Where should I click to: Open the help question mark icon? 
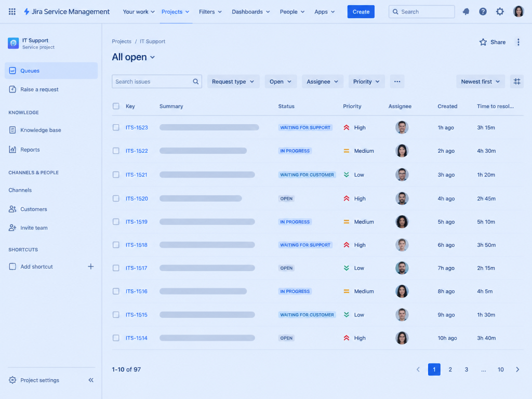point(483,11)
